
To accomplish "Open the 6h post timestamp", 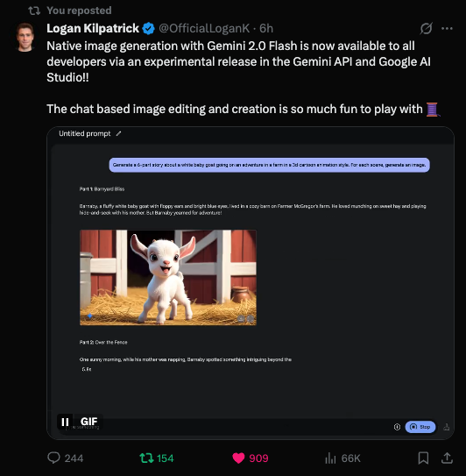I will click(266, 28).
